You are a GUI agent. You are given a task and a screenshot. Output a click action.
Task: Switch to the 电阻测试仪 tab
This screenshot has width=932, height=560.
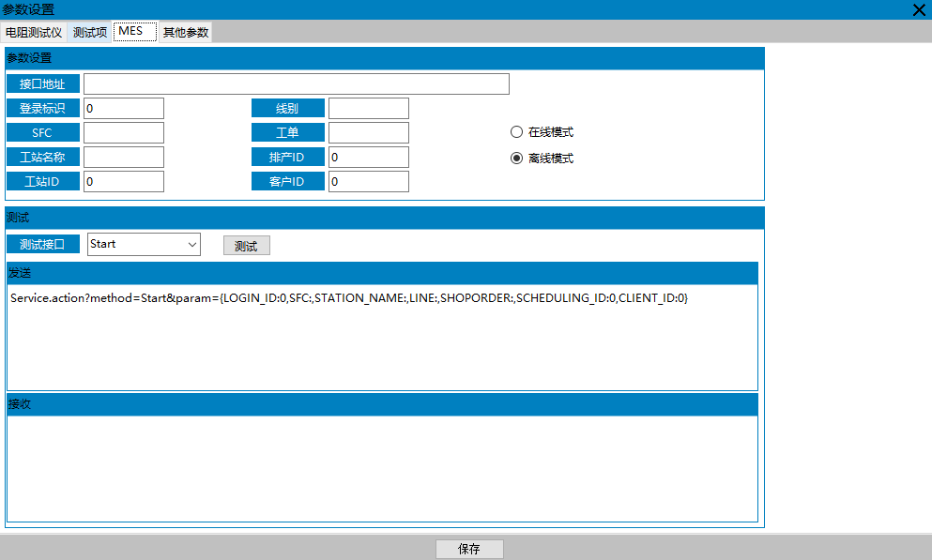pyautogui.click(x=34, y=32)
